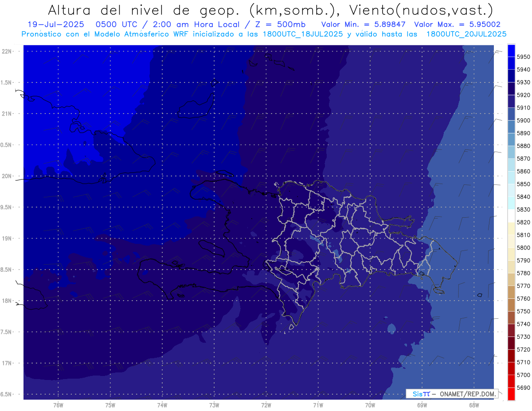Click the dark red swatch between 5720 and 5730
532x411 pixels.
(x=511, y=343)
